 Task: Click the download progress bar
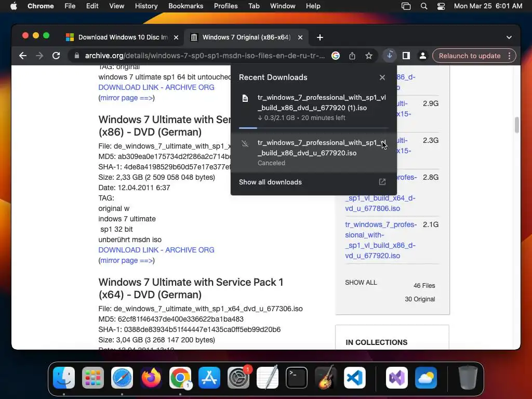pos(313,128)
